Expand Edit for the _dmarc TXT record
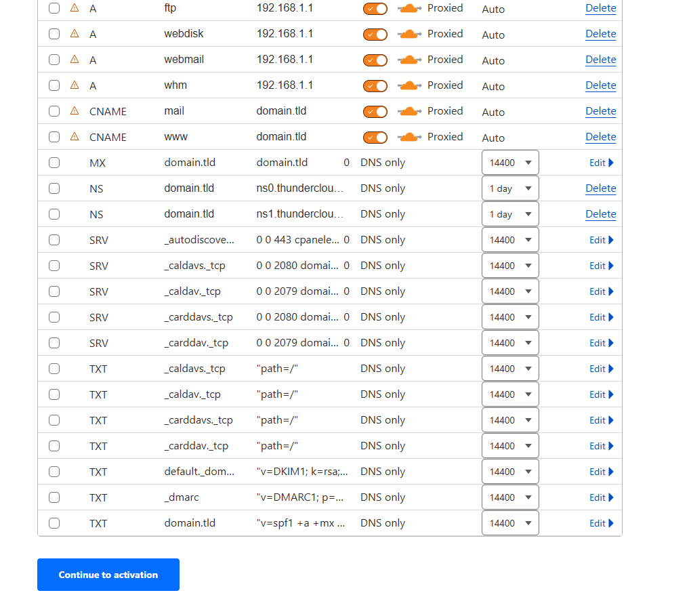 coord(602,497)
